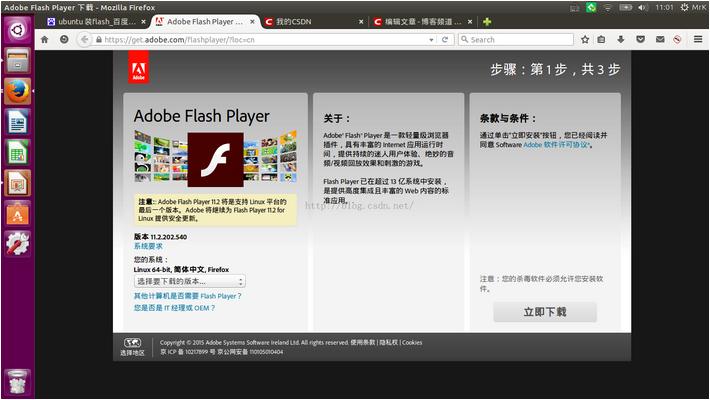Open a new tab with green plus
This screenshot has height=400, width=710.
click(487, 21)
